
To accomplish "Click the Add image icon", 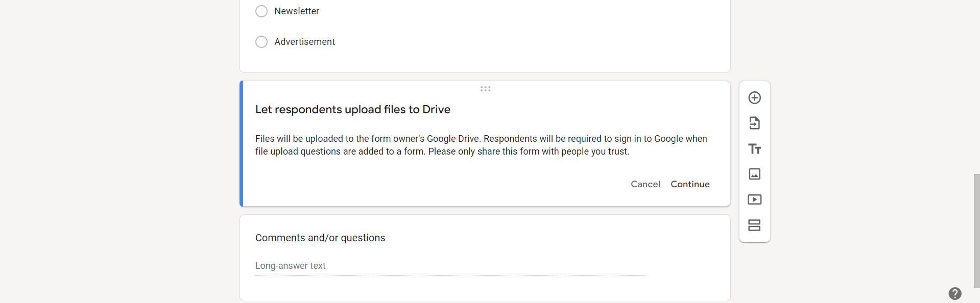I will click(x=754, y=174).
